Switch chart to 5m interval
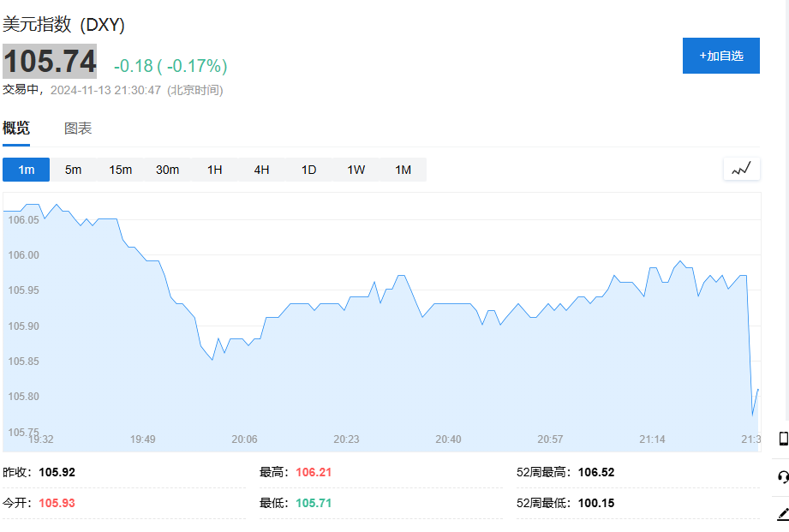Screen dimensions: 789x532 [73, 170]
